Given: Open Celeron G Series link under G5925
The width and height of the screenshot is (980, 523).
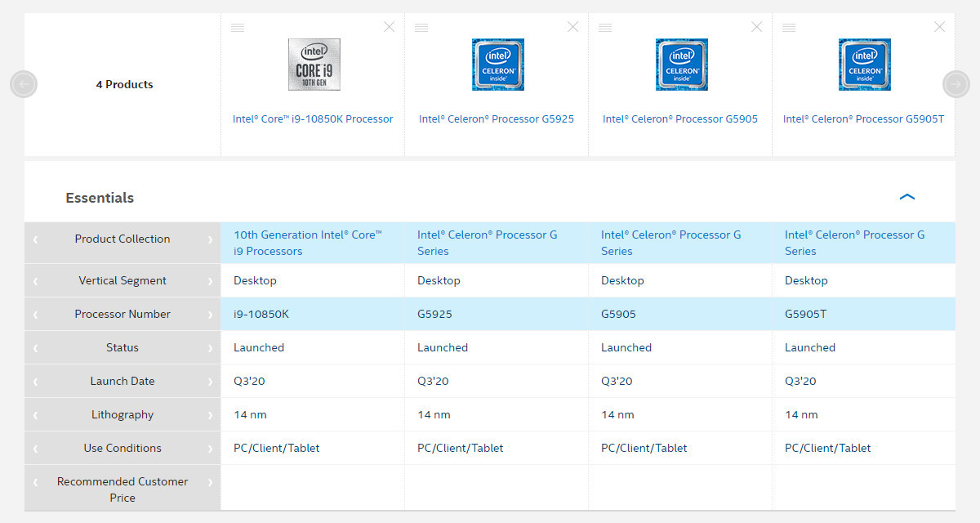Looking at the screenshot, I should coord(488,243).
